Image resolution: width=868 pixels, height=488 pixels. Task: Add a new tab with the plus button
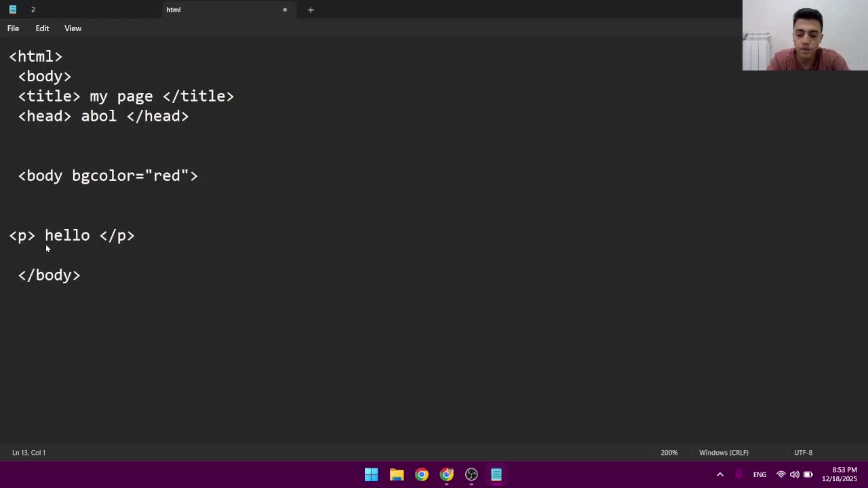[x=311, y=9]
